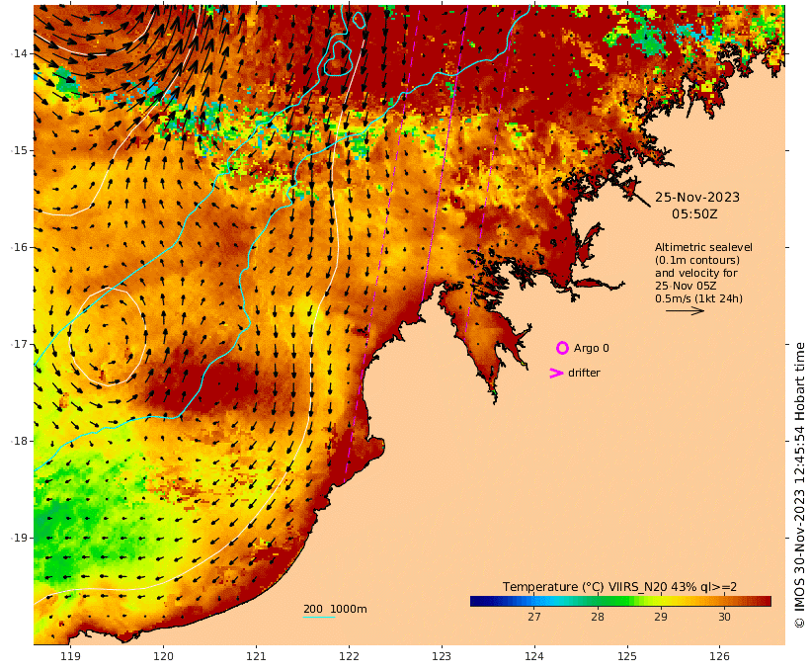Click the 'Argo 0' legend label
This screenshot has height=672, width=810.
[x=592, y=349]
